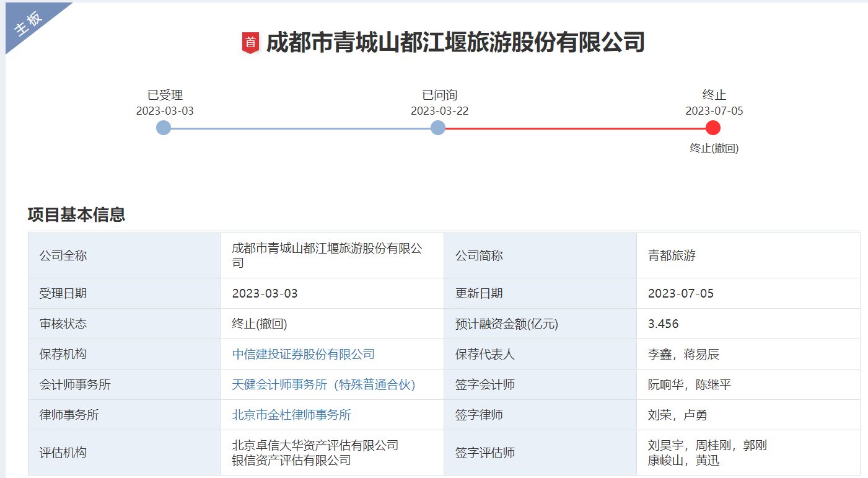
Task: Click 北京卓信大华资产评估有限公司 in the table
Action: pyautogui.click(x=315, y=445)
